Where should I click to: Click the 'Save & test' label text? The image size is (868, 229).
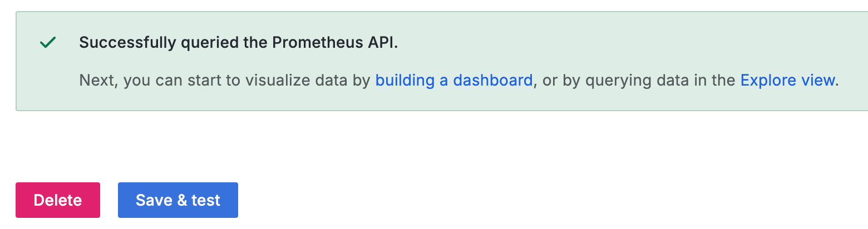(178, 200)
